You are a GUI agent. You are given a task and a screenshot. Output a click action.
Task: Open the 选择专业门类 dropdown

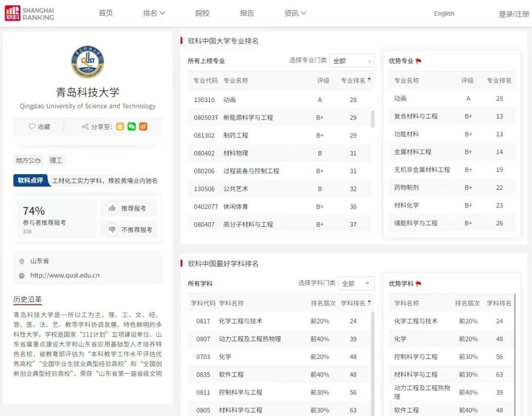click(x=352, y=61)
